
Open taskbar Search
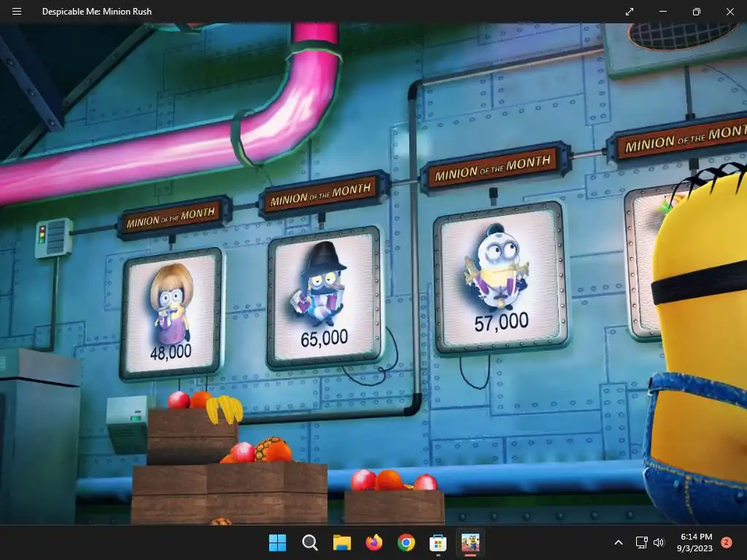(309, 542)
